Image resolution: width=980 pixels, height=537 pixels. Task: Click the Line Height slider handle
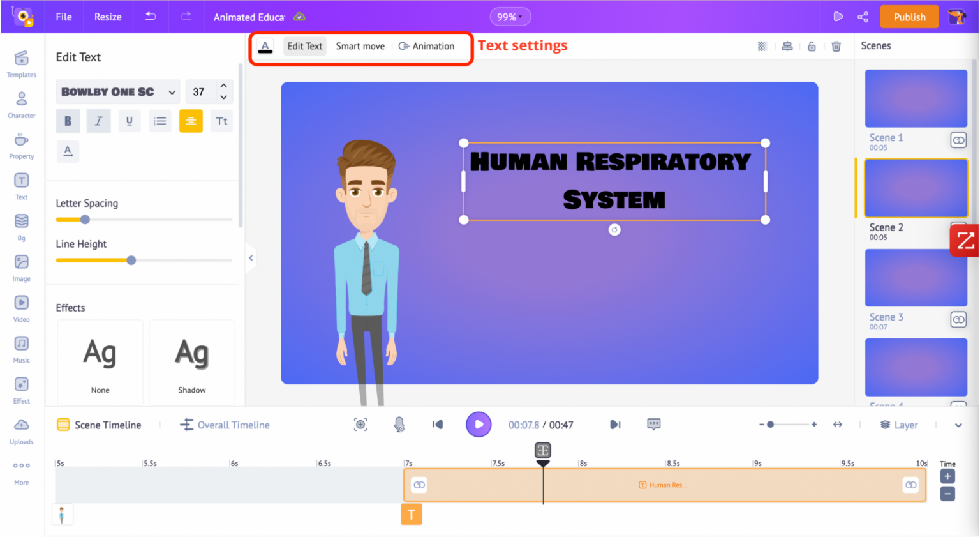[x=131, y=261]
